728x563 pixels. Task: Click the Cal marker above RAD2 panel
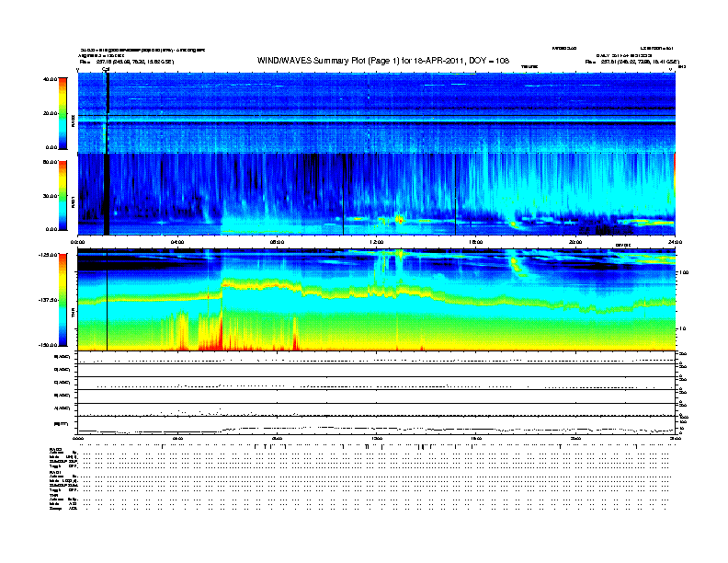click(x=106, y=69)
